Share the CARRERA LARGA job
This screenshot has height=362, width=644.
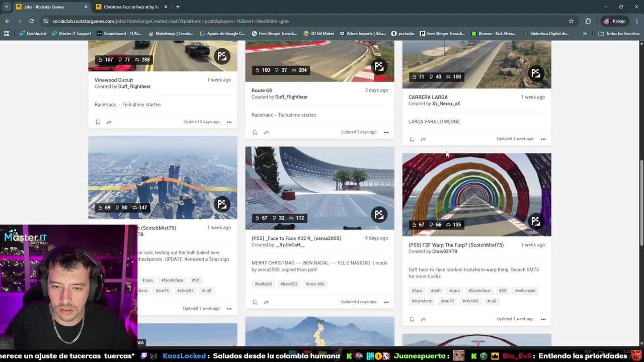pyautogui.click(x=423, y=139)
